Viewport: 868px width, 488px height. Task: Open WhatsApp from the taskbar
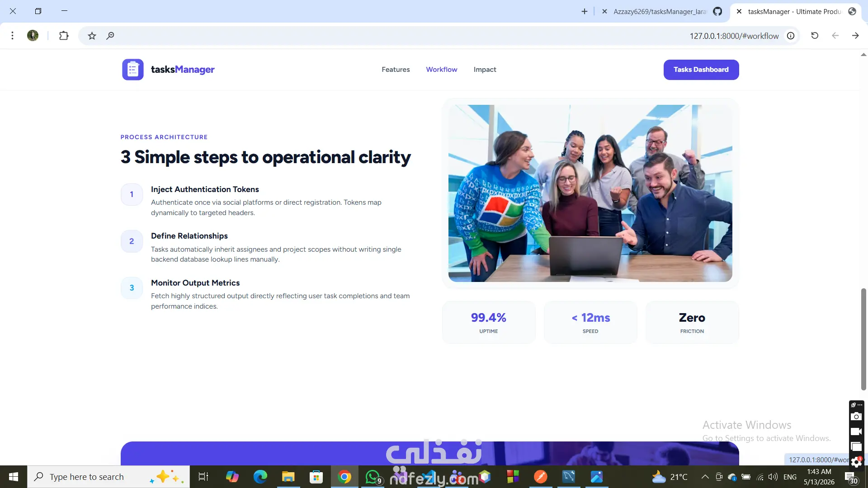click(x=373, y=477)
